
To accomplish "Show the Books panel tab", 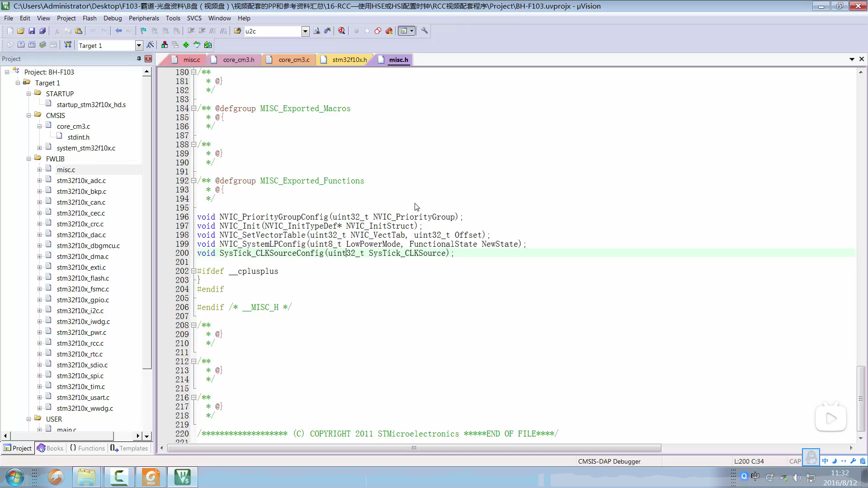I will [x=50, y=448].
